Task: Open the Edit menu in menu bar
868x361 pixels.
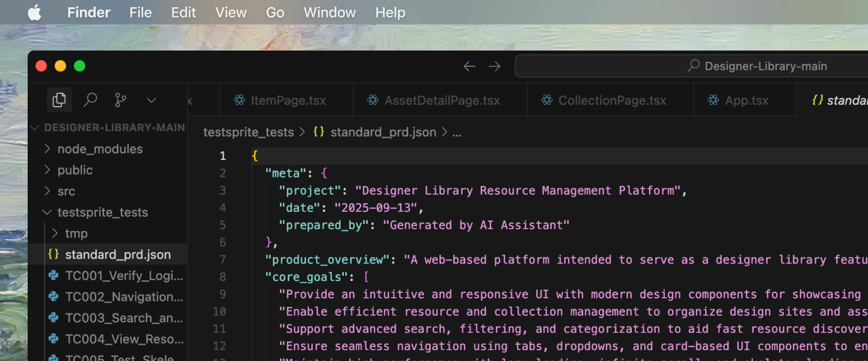Action: pyautogui.click(x=183, y=13)
